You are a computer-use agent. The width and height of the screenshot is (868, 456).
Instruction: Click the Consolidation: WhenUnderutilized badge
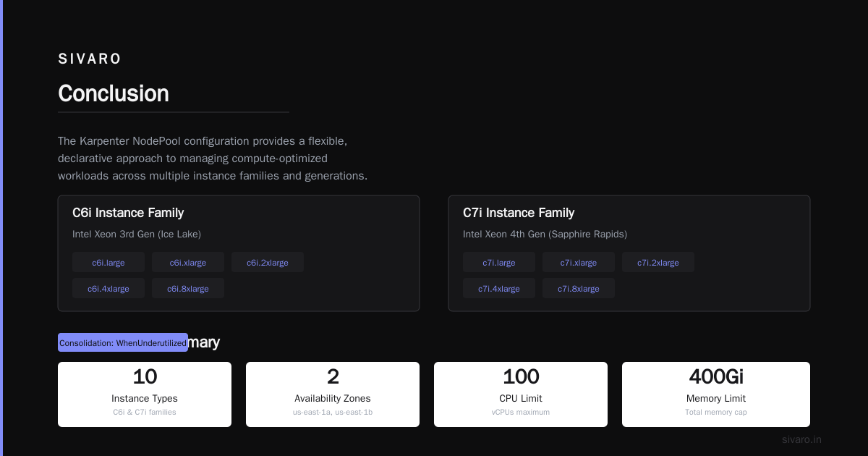pyautogui.click(x=123, y=343)
